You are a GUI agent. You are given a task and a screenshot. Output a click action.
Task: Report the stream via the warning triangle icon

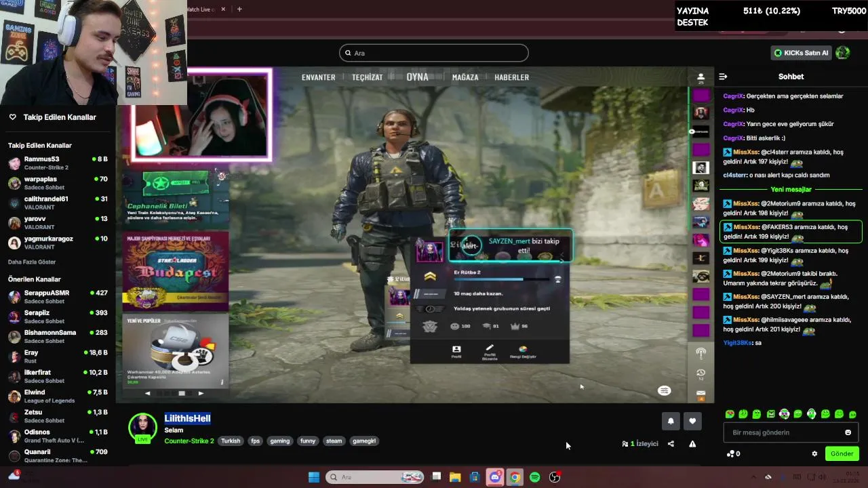pyautogui.click(x=692, y=444)
